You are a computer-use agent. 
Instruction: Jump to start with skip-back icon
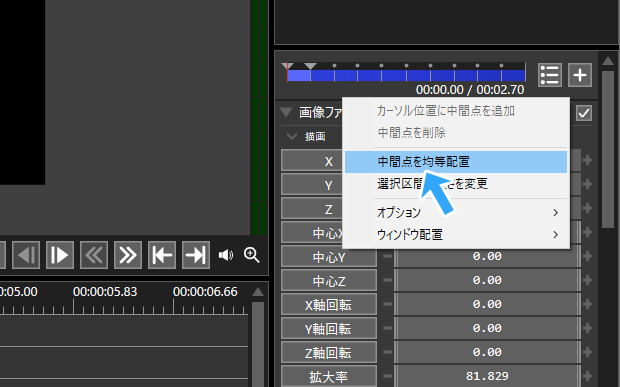coord(162,255)
